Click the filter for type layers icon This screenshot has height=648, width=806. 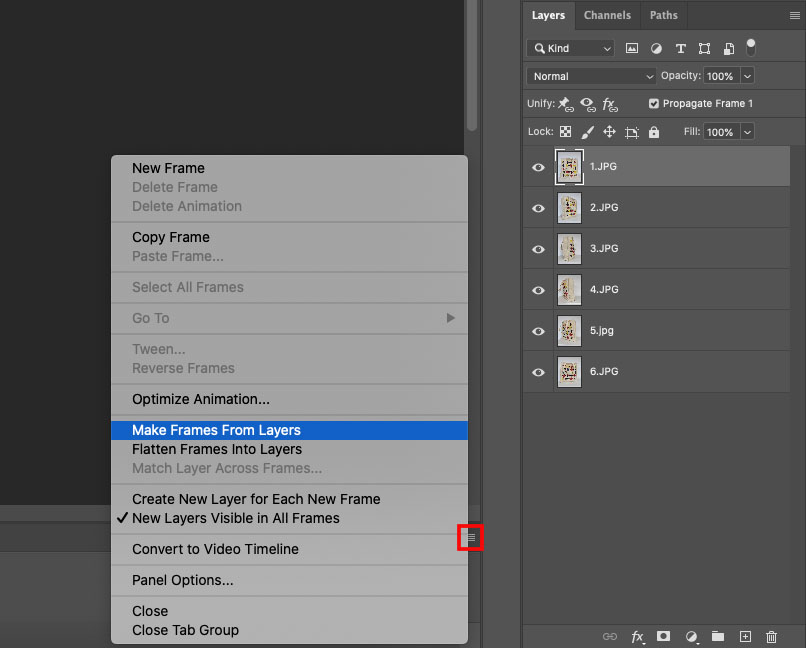point(681,48)
